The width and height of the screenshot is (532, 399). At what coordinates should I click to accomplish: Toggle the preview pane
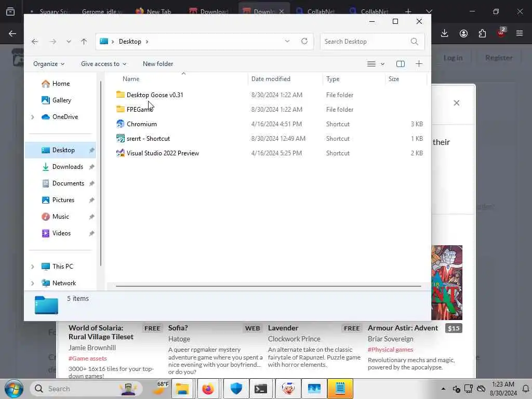point(401,64)
